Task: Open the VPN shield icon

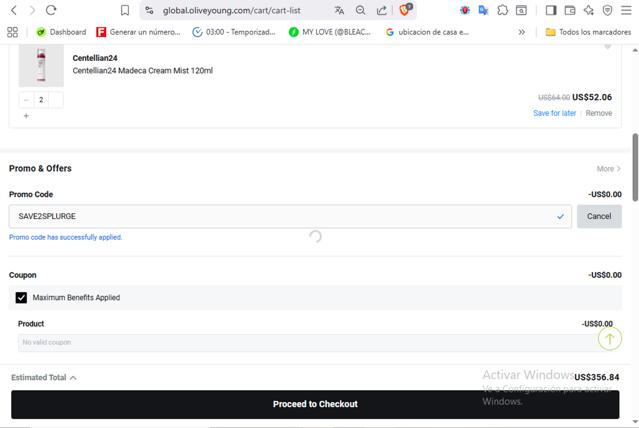Action: [607, 10]
